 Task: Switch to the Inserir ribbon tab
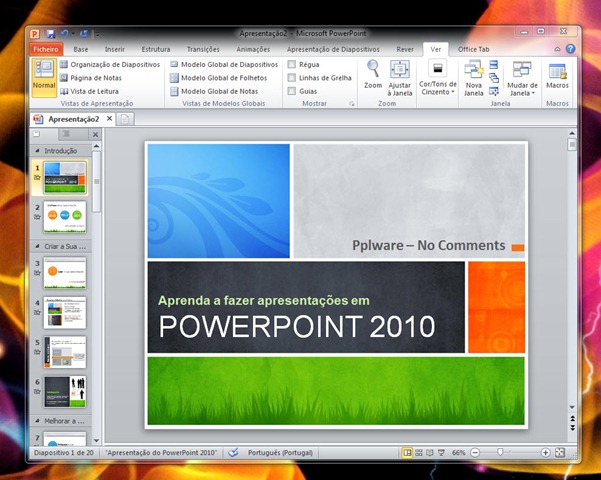(x=115, y=49)
